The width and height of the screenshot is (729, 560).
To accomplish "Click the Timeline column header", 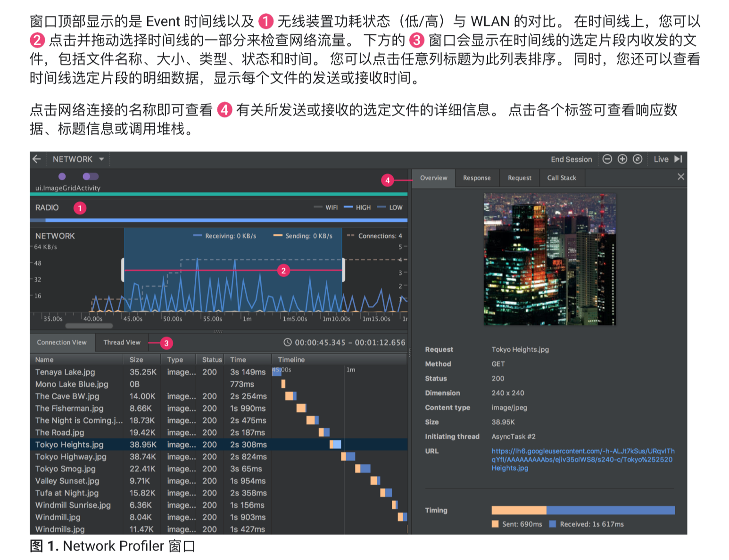I will coord(339,360).
